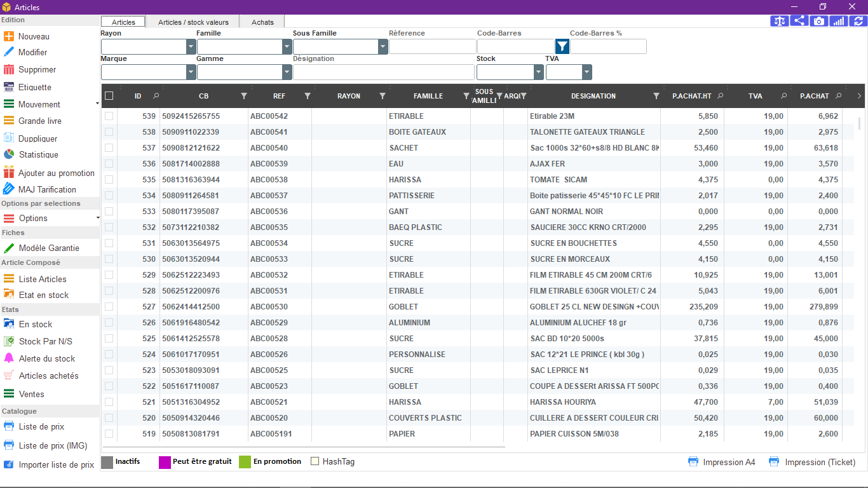Click the refresh arrows icon
The width and height of the screenshot is (868, 488).
(x=858, y=21)
